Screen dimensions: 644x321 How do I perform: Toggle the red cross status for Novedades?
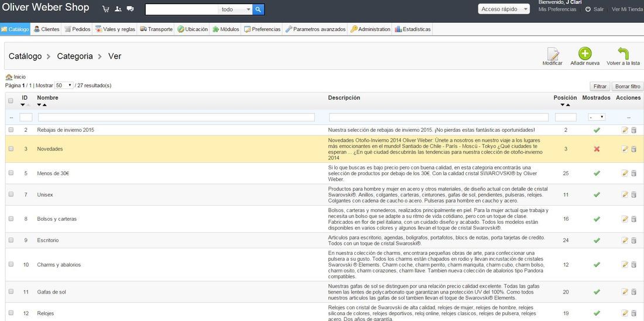click(x=597, y=149)
